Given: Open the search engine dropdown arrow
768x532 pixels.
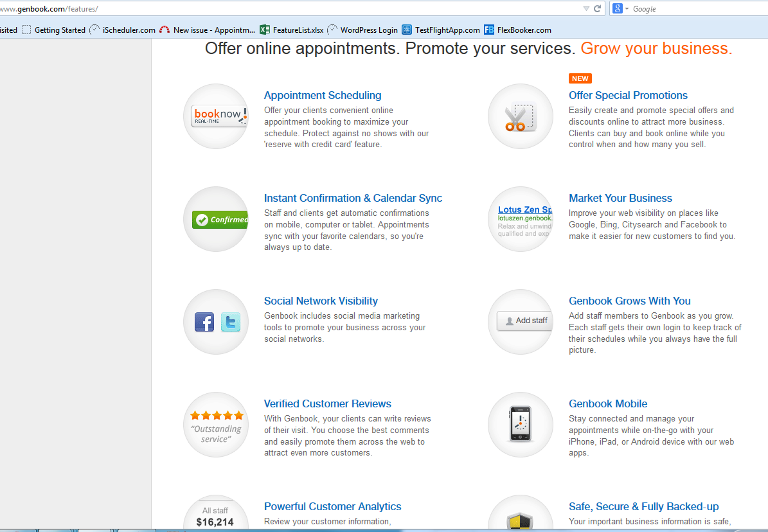Looking at the screenshot, I should [627, 9].
